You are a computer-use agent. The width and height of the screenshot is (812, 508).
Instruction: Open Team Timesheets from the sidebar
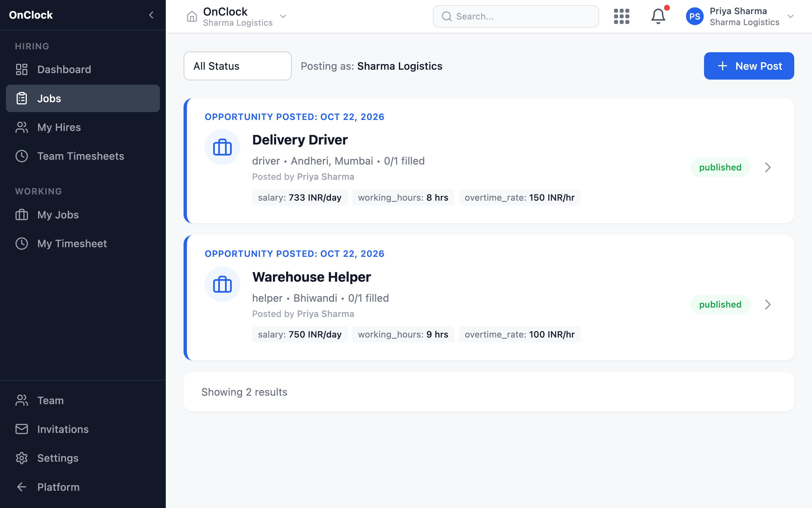click(83, 156)
